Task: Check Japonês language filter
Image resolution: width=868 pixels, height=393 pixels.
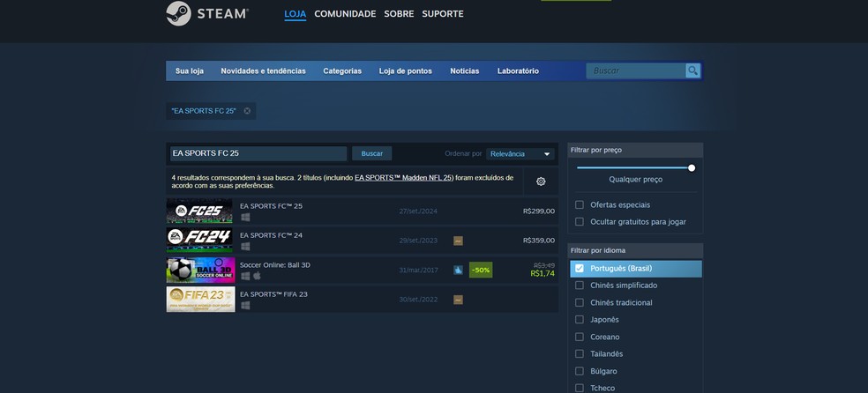Action: click(579, 320)
